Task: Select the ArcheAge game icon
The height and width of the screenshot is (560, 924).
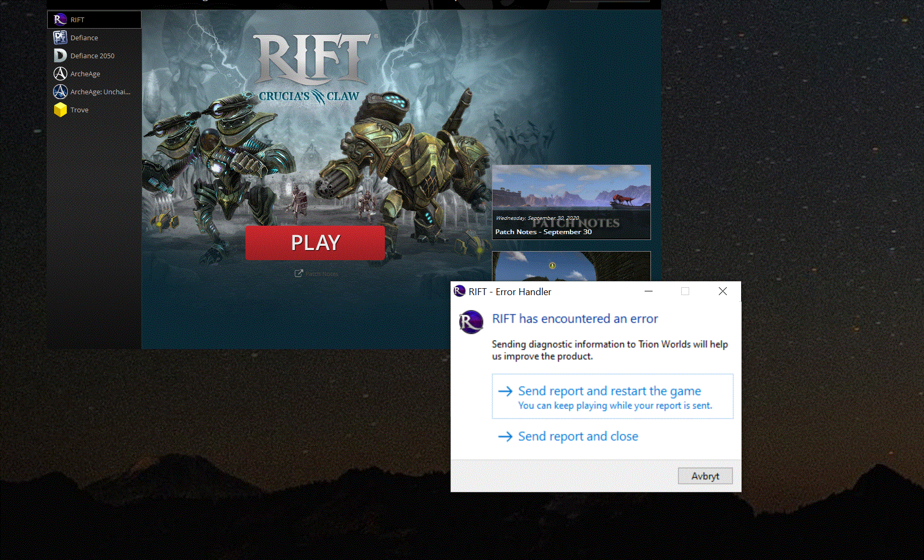Action: [60, 74]
